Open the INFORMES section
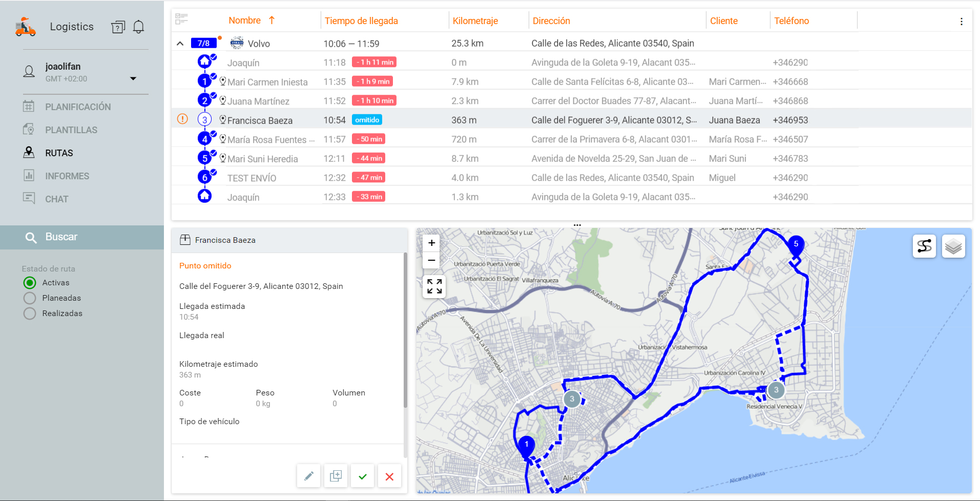Screen dimensions: 980x501 [67, 176]
